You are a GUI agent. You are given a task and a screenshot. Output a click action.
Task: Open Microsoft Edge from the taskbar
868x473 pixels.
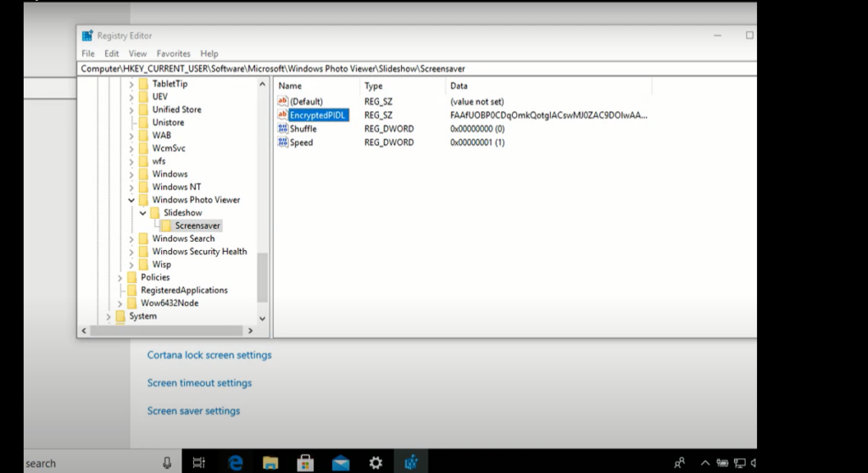click(236, 462)
